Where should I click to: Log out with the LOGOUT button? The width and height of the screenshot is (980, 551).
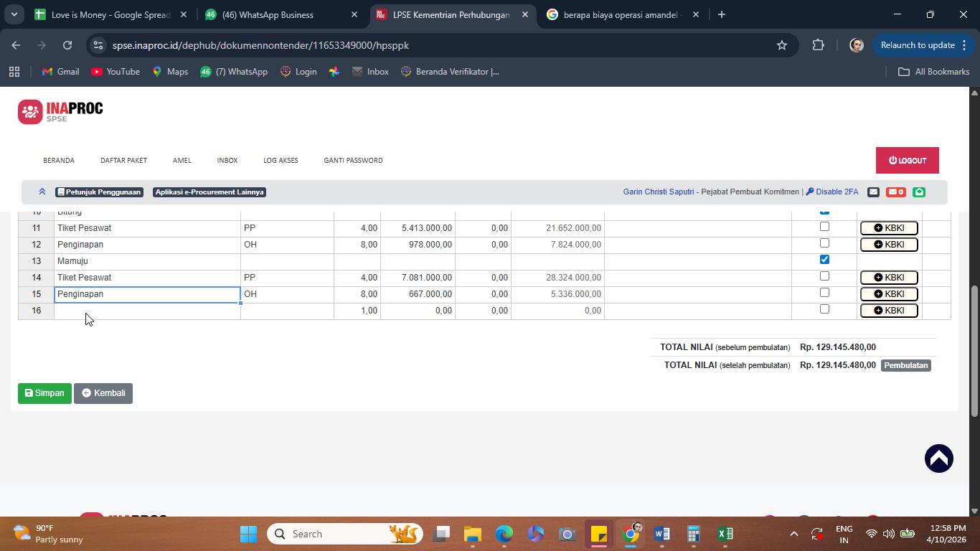tap(908, 161)
